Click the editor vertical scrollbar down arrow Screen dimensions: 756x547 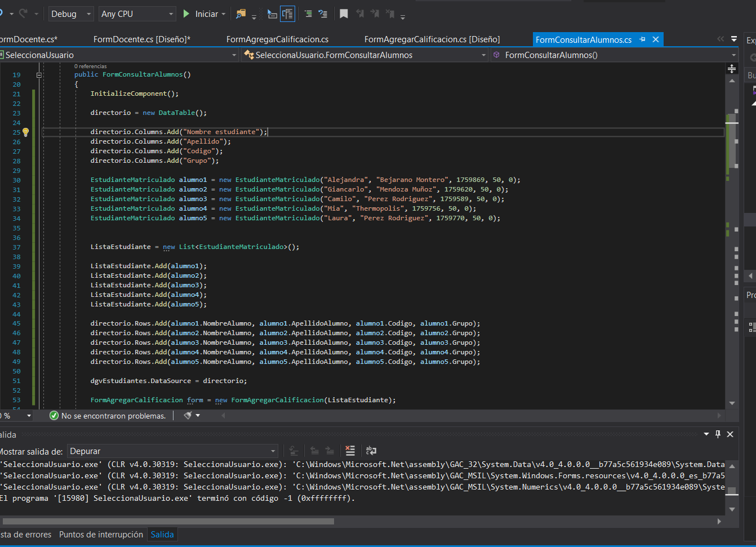pyautogui.click(x=732, y=403)
